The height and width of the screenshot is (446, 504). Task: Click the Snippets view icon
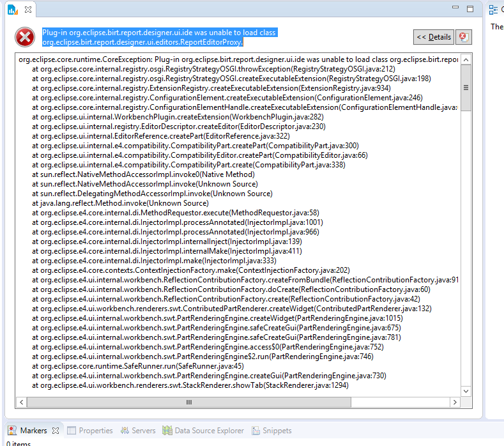click(x=256, y=431)
